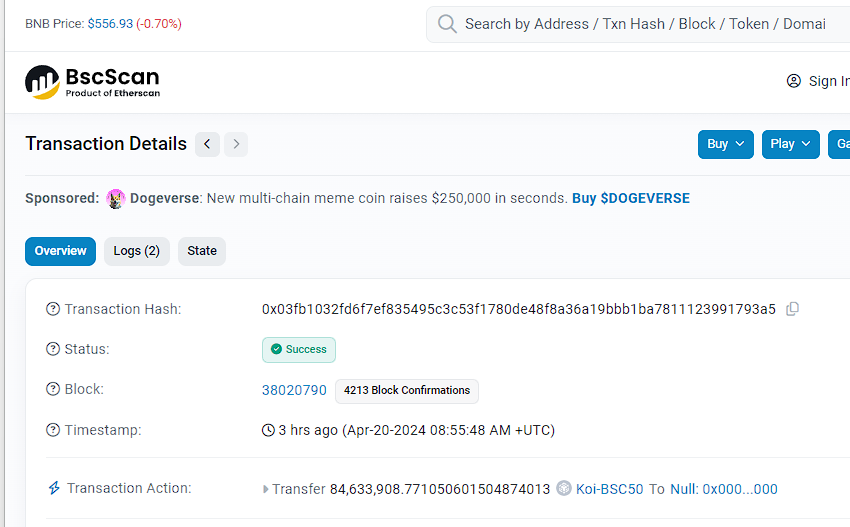Click the 4213 Block Confirmations badge
Screen dimensions: 850x527
407,391
